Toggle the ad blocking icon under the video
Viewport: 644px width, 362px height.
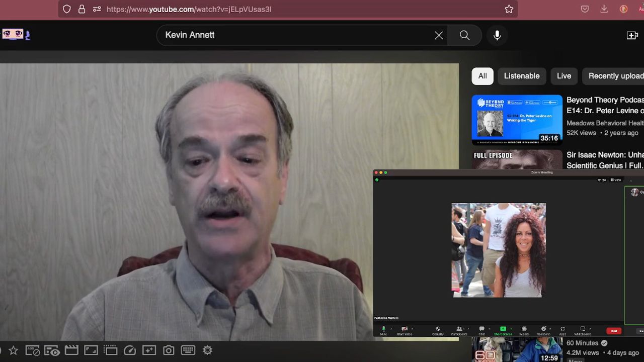coord(33,350)
